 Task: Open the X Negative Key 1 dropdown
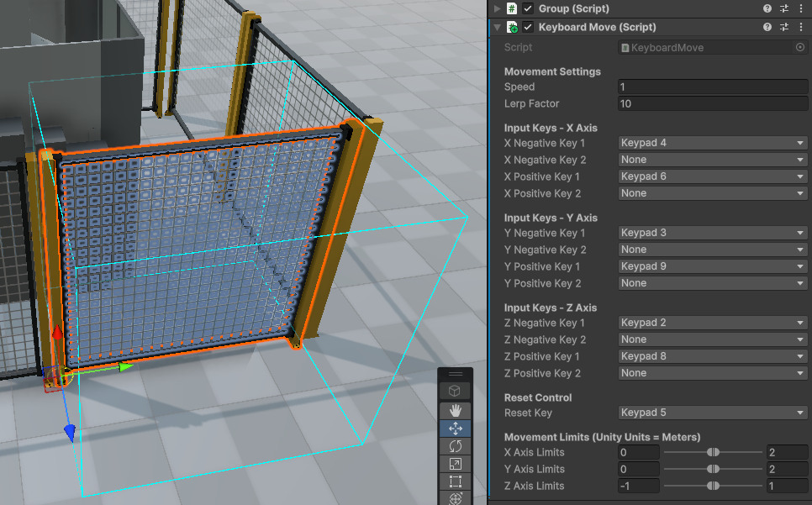[x=712, y=143]
